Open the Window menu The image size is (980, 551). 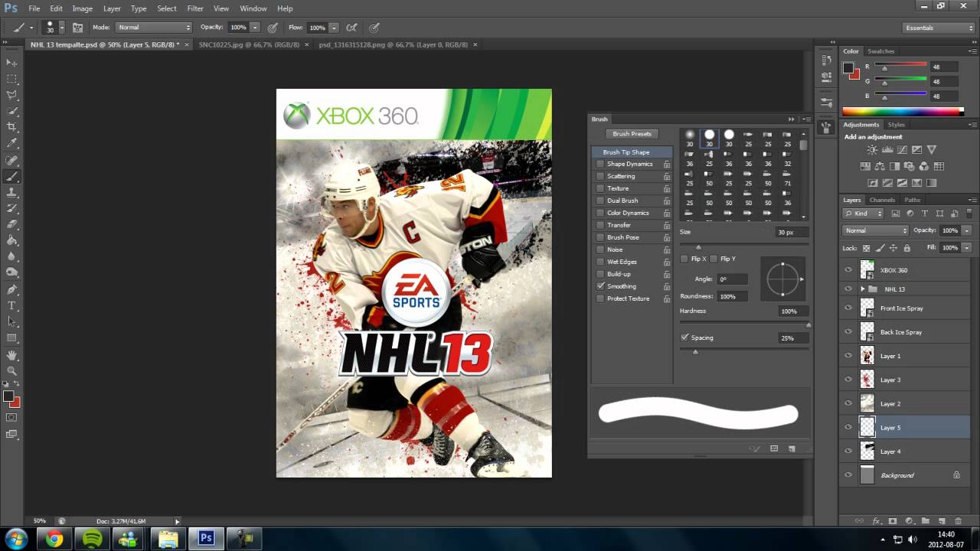pos(253,8)
